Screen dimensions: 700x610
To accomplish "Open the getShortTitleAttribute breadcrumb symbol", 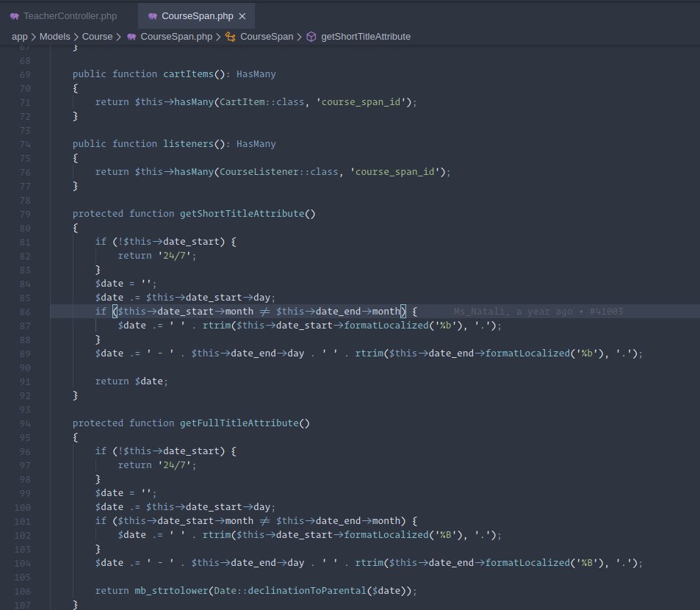I will click(x=366, y=37).
